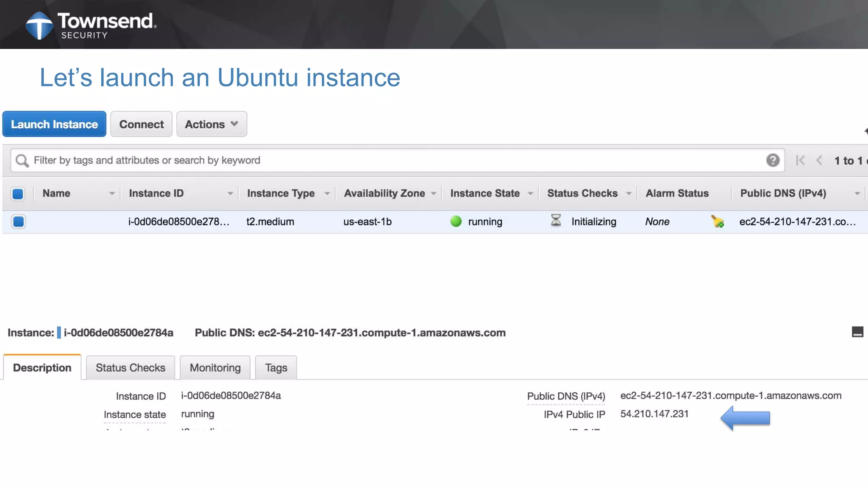This screenshot has height=488, width=868.
Task: Open the Status Checks column sort arrow
Action: [629, 194]
